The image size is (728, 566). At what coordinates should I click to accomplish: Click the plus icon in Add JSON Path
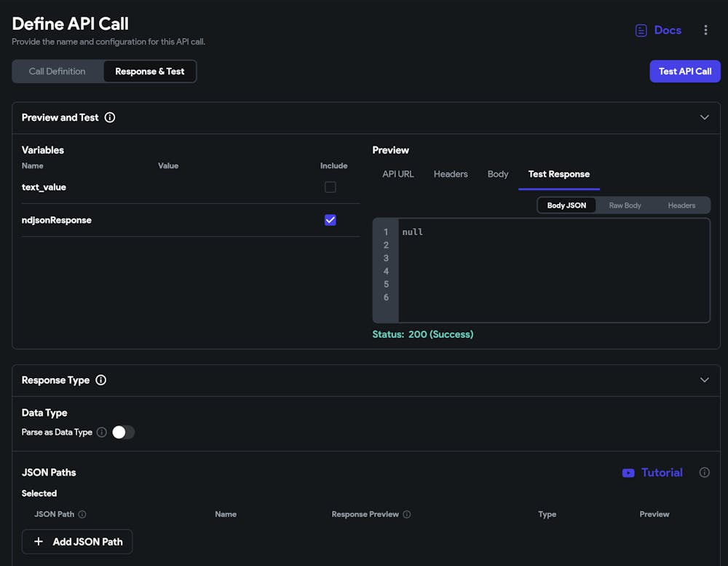39,541
